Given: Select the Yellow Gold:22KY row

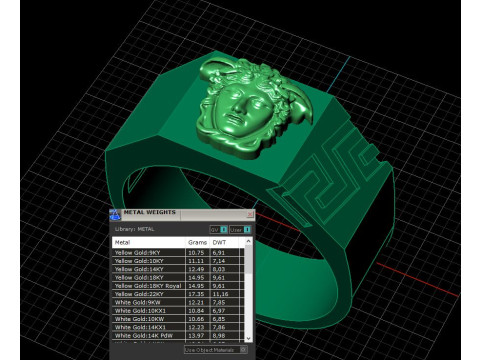Looking at the screenshot, I should tap(178, 294).
